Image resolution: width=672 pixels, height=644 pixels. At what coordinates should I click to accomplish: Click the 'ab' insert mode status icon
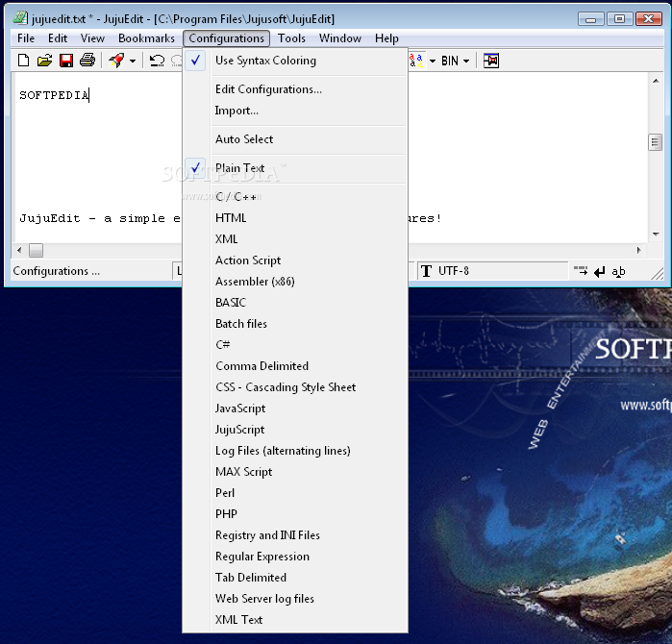(x=618, y=271)
